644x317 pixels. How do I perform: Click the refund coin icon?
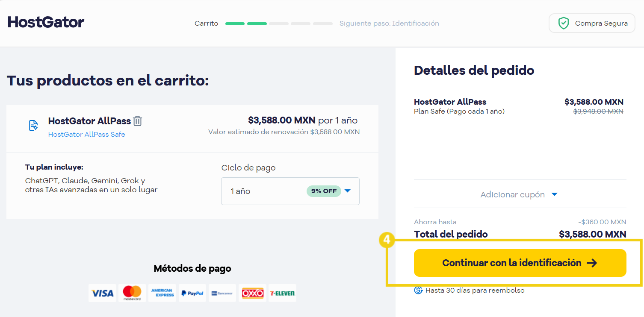pyautogui.click(x=418, y=291)
